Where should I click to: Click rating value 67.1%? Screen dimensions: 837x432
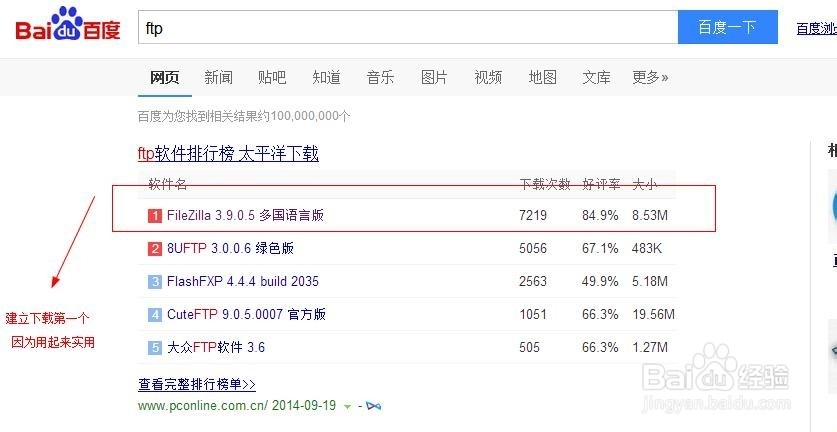point(600,248)
